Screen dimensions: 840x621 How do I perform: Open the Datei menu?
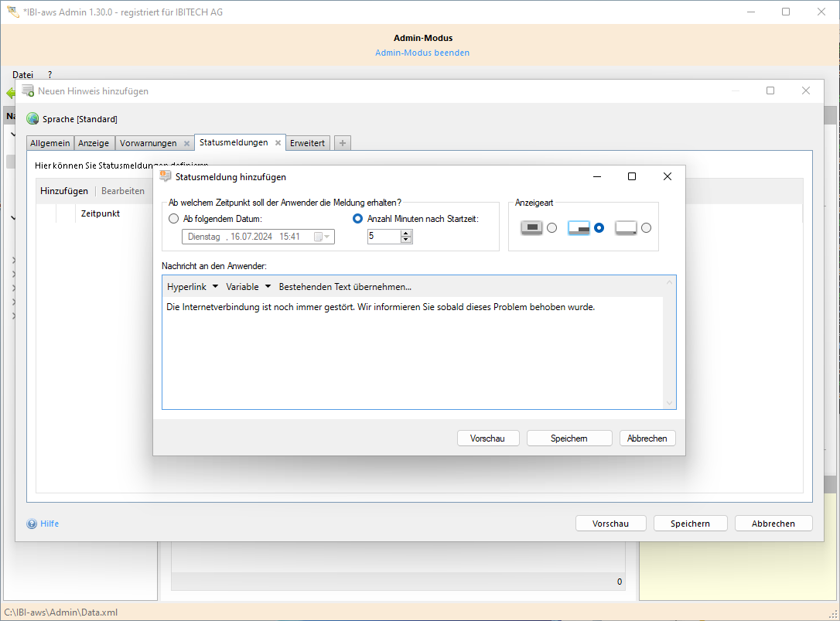(22, 74)
